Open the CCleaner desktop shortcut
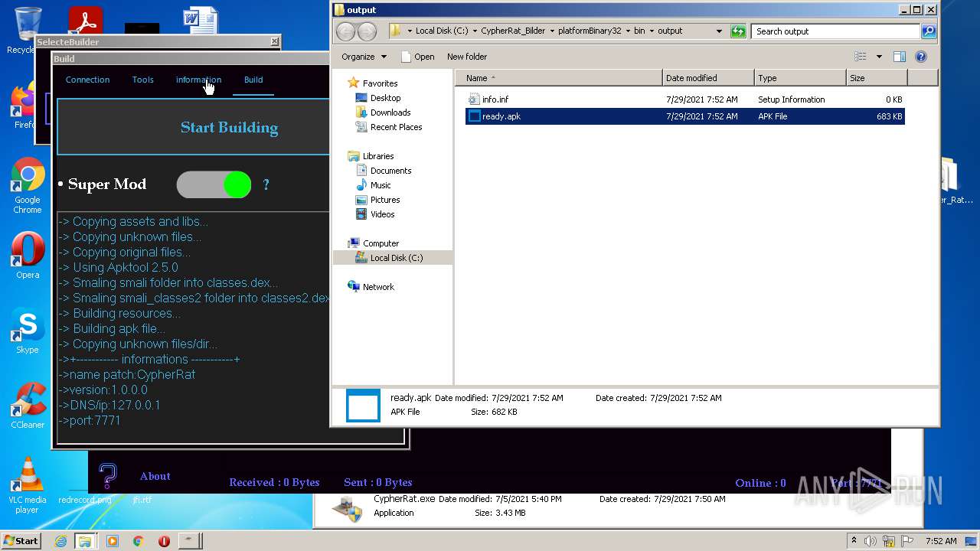The height and width of the screenshot is (551, 980). point(28,406)
